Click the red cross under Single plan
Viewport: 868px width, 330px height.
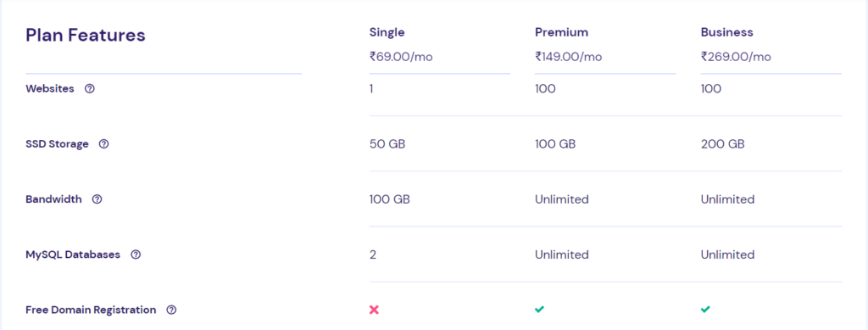[x=374, y=310]
